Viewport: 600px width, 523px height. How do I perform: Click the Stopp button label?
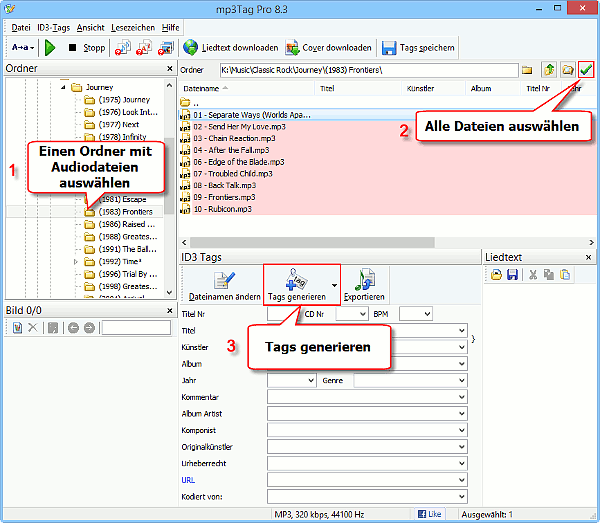coord(94,48)
